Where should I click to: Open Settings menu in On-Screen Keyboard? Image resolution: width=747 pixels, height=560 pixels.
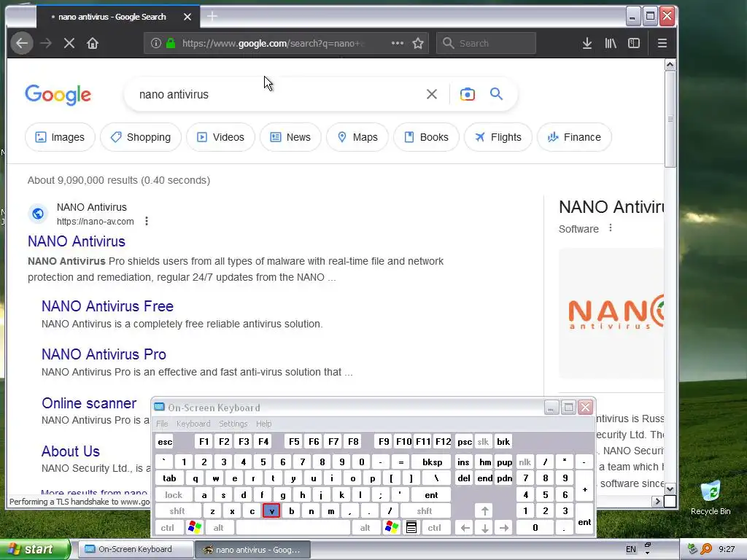click(233, 424)
